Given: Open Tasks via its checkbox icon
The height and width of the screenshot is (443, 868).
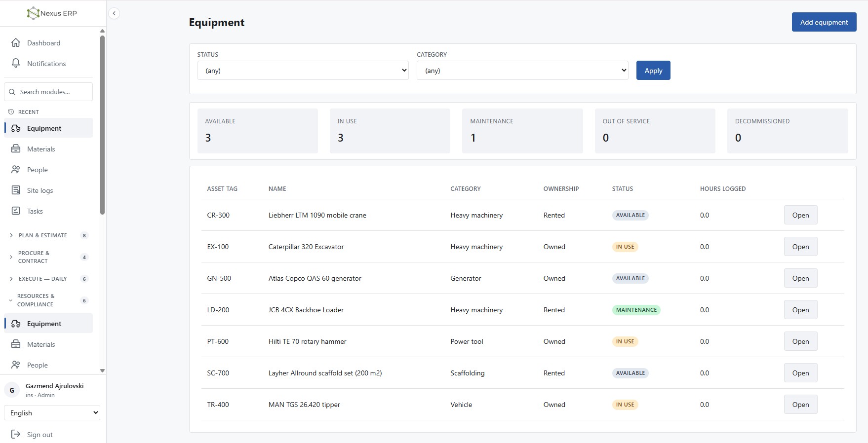Looking at the screenshot, I should 16,211.
